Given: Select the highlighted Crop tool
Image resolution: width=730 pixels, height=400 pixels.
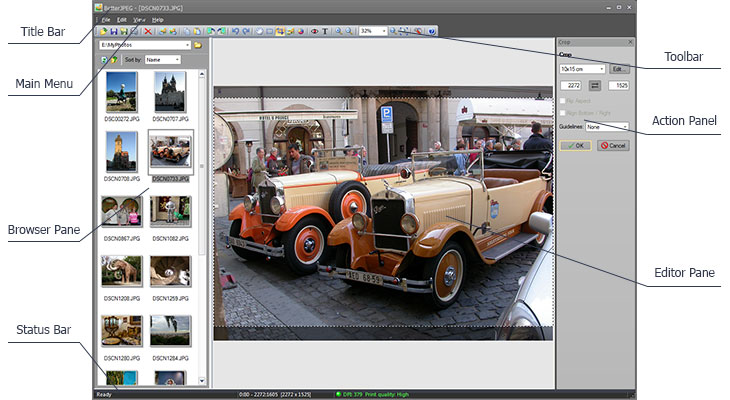Looking at the screenshot, I should coord(280,32).
